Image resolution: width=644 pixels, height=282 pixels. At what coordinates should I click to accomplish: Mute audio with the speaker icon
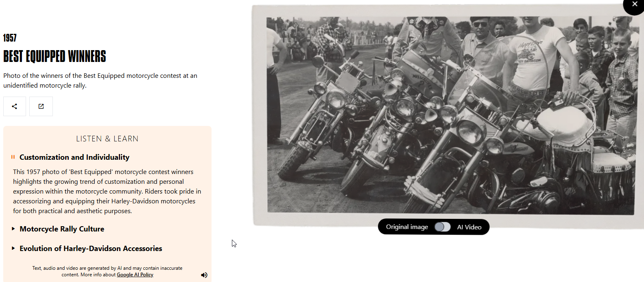click(204, 275)
